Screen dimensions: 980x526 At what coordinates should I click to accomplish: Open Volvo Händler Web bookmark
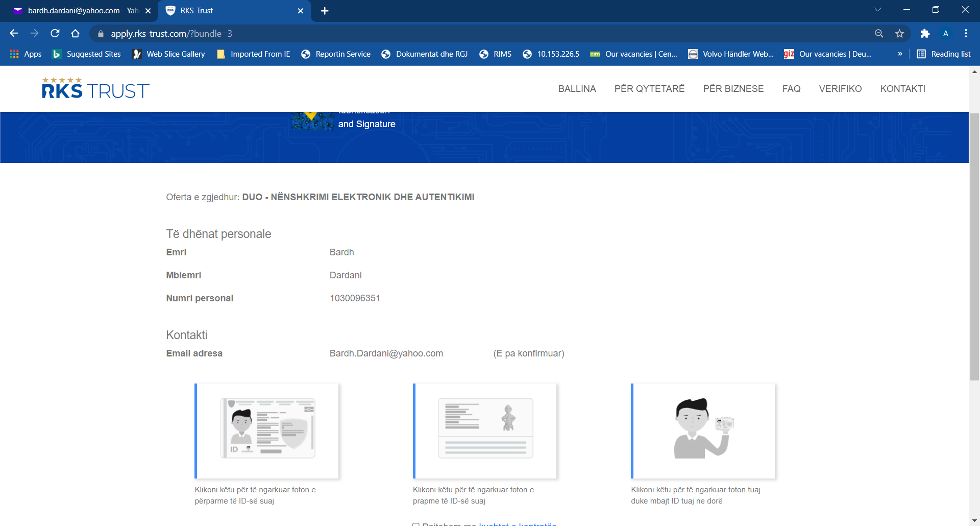731,54
